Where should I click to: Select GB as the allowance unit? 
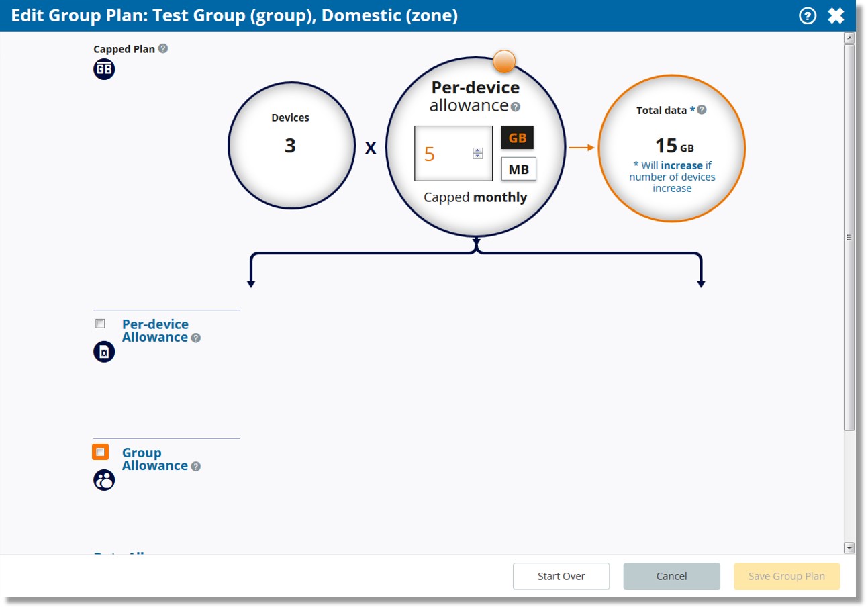pos(518,138)
